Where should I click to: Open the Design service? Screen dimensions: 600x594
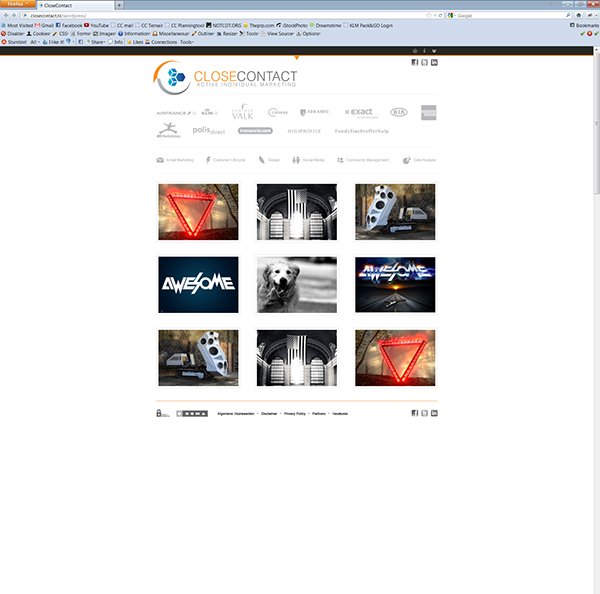269,160
